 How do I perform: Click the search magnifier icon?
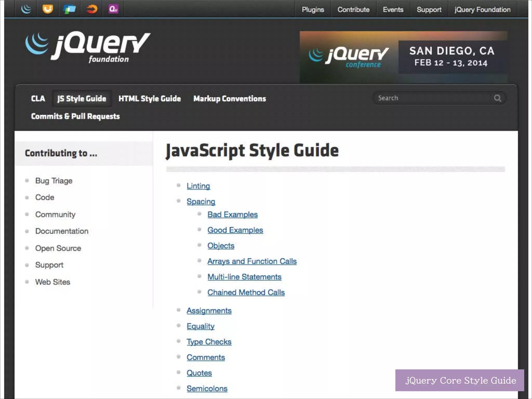[497, 98]
